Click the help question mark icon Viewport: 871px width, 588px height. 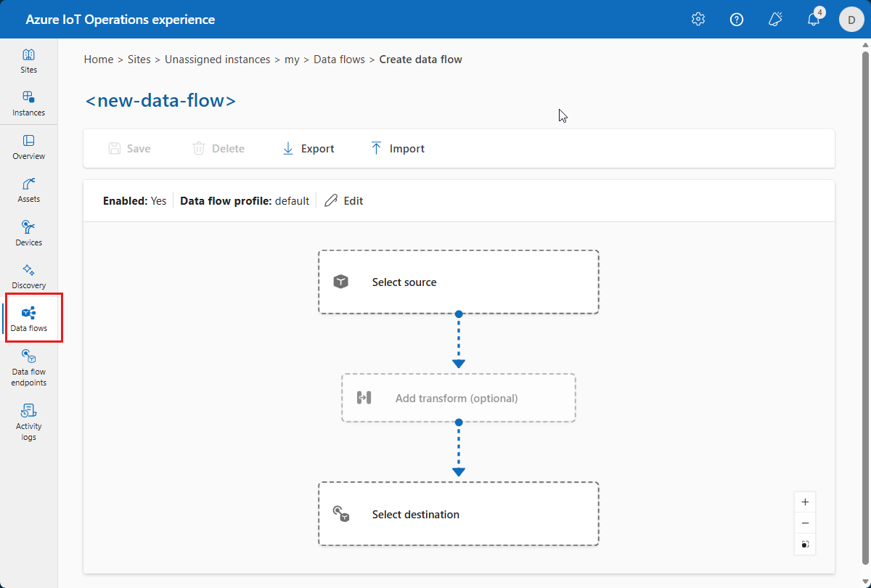click(737, 19)
